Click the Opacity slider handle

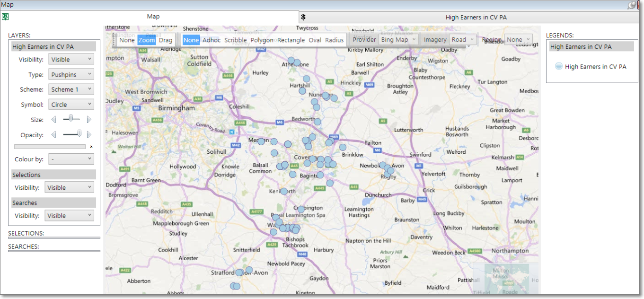click(79, 134)
